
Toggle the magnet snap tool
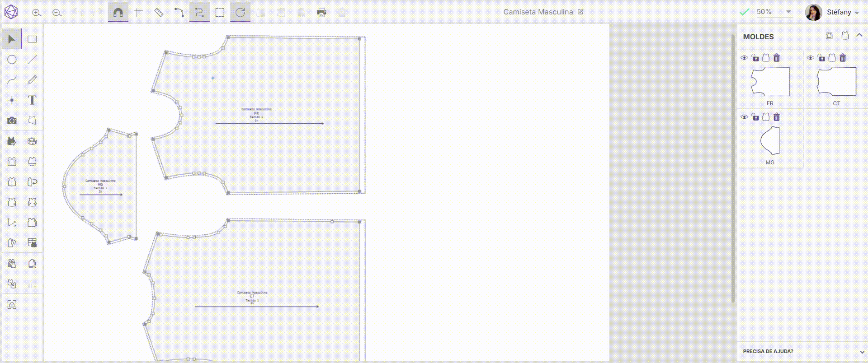coord(118,13)
